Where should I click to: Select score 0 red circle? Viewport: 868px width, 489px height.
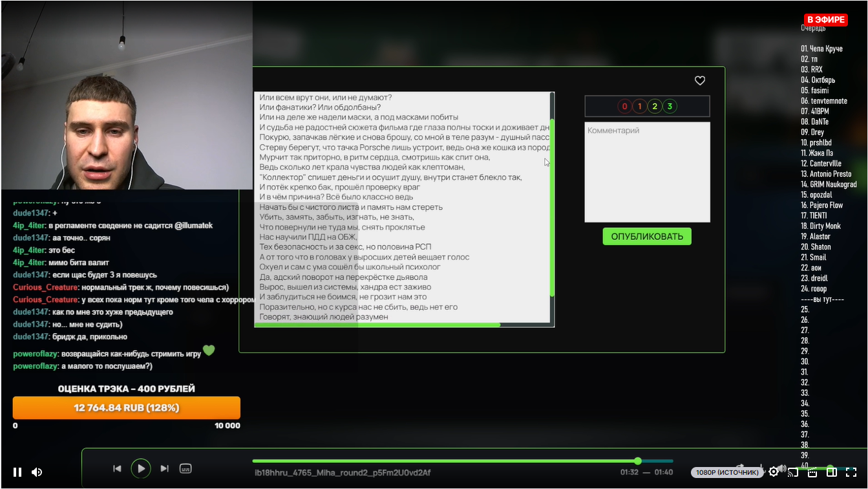[x=624, y=106]
